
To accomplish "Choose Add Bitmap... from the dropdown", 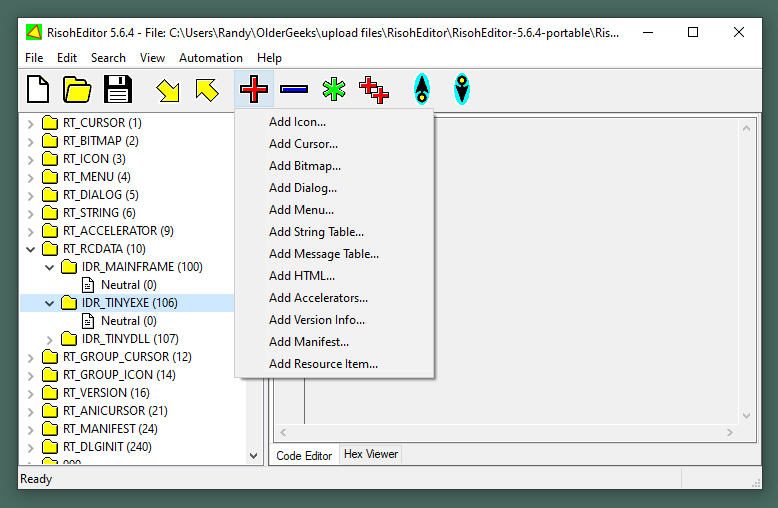I will (334, 166).
